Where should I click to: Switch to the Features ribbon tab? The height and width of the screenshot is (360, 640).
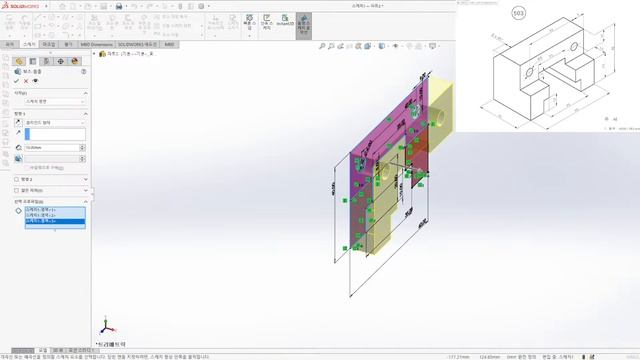click(x=10, y=44)
